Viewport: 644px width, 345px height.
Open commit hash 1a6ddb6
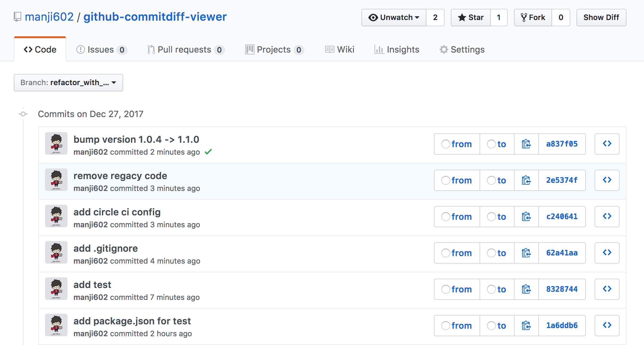coord(562,326)
